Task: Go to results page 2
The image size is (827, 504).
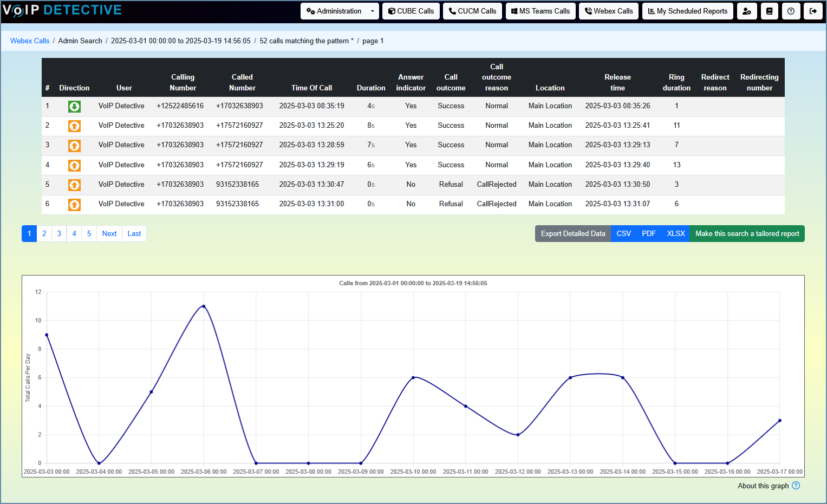Action: tap(44, 233)
